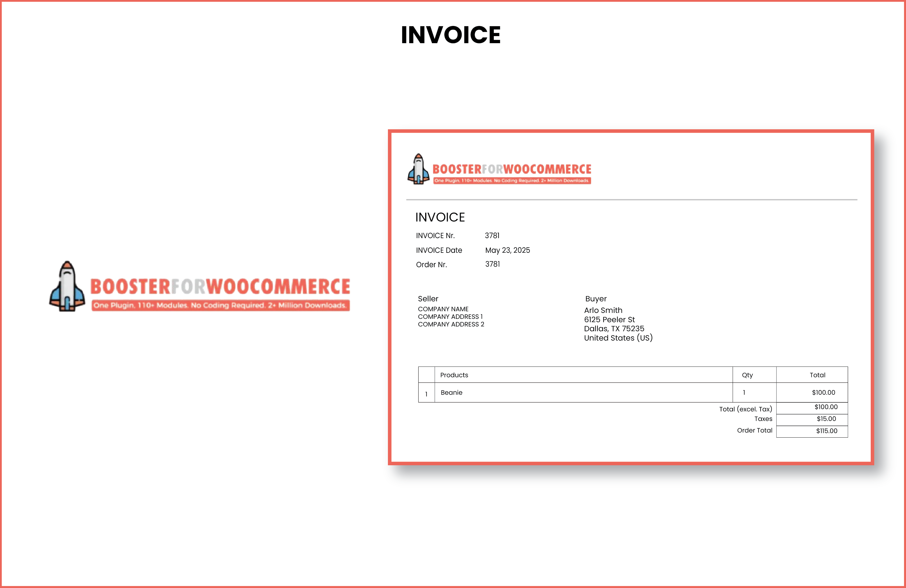Click the buyer name 'Arlo Smith'
The width and height of the screenshot is (906, 588).
[603, 310]
